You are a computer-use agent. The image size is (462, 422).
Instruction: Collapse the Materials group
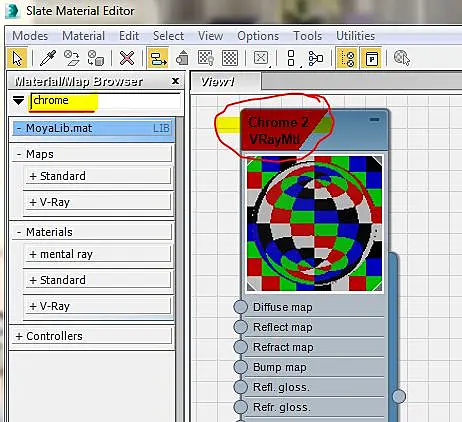[x=19, y=232]
